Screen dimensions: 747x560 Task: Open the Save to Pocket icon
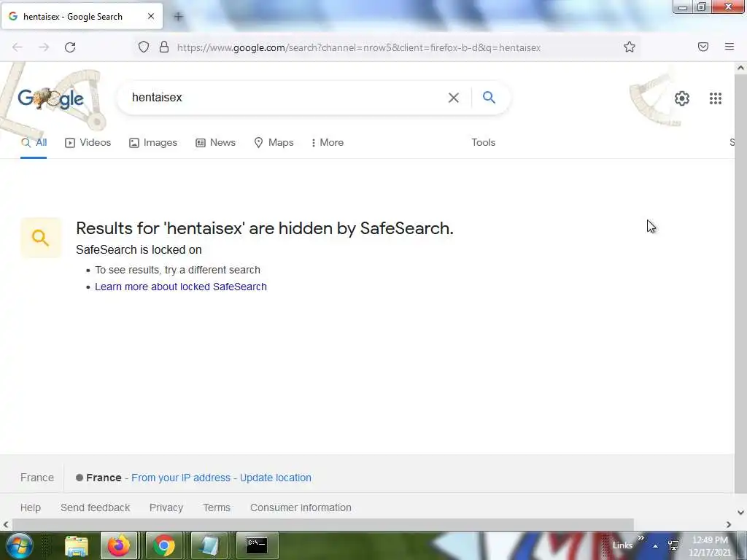click(703, 47)
